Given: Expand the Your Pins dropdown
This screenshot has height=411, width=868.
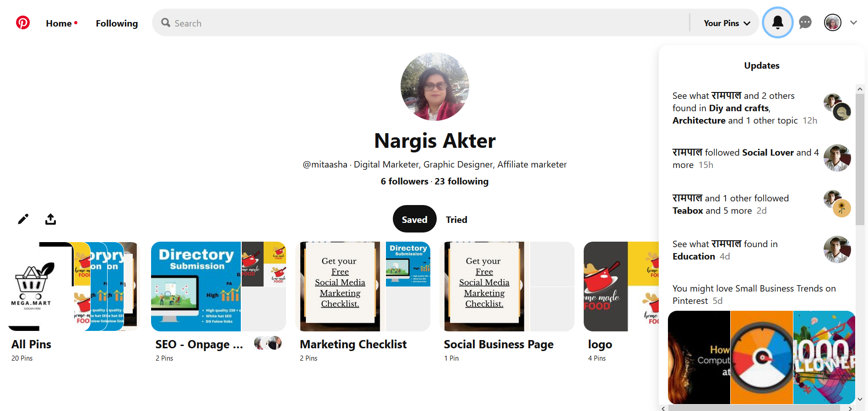Looking at the screenshot, I should [x=727, y=23].
